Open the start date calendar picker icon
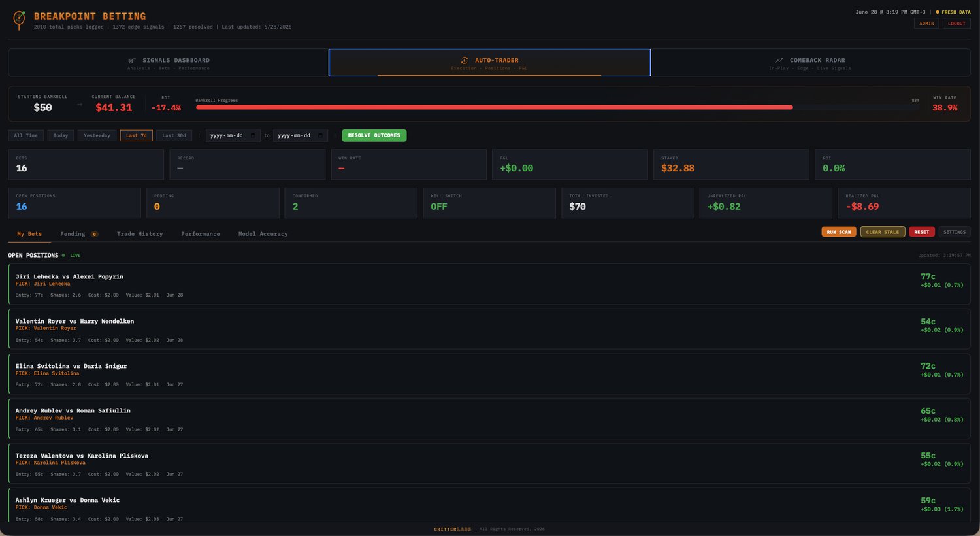The height and width of the screenshot is (536, 980). click(253, 135)
